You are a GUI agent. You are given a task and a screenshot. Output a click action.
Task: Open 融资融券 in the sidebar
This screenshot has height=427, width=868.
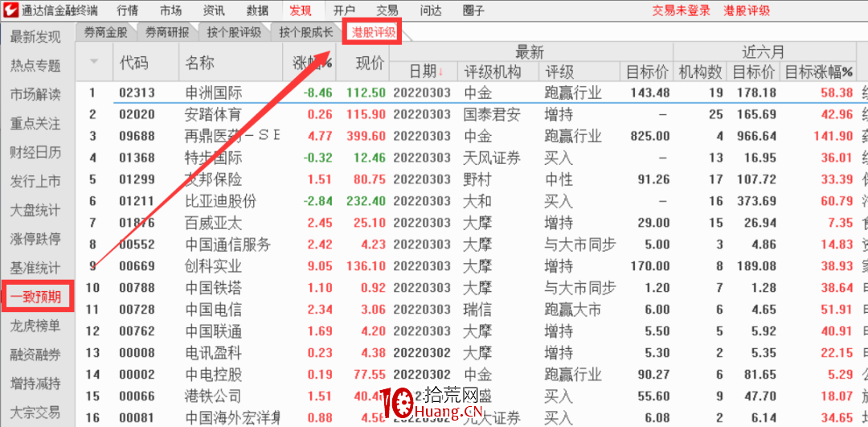point(35,355)
